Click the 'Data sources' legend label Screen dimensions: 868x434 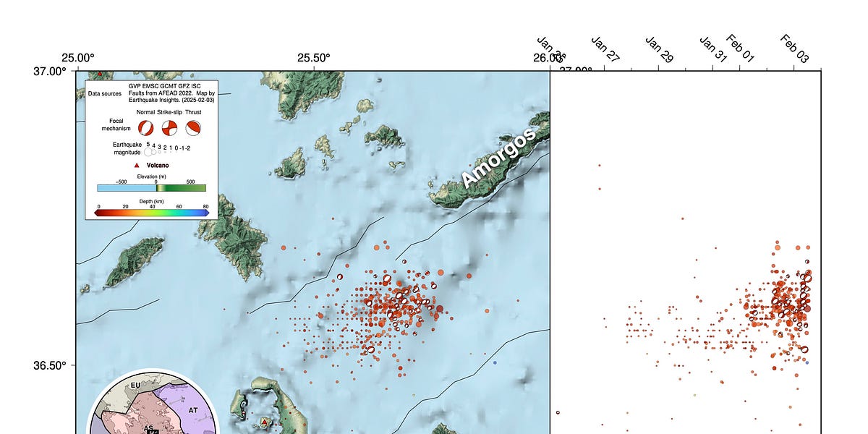pyautogui.click(x=105, y=93)
